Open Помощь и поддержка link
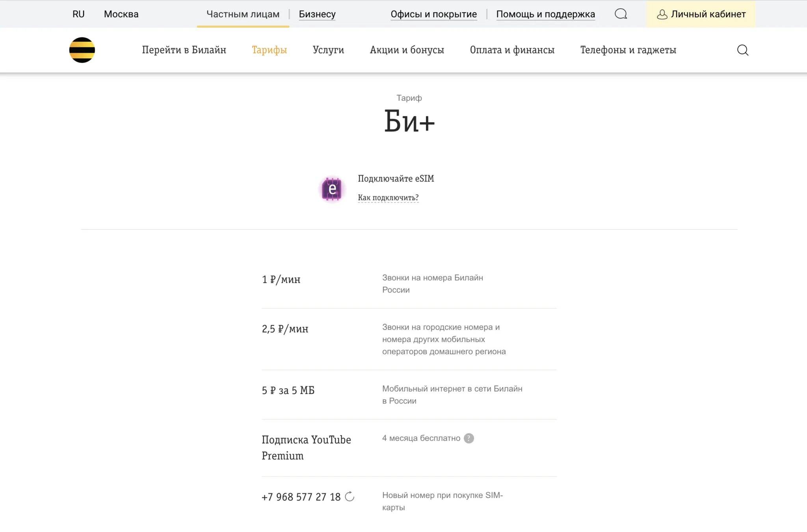This screenshot has height=532, width=807. click(545, 14)
